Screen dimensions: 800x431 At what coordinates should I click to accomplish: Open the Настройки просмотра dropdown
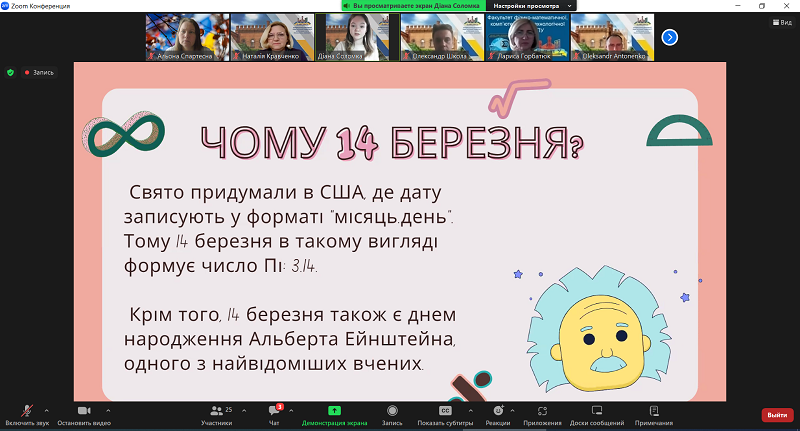click(532, 6)
